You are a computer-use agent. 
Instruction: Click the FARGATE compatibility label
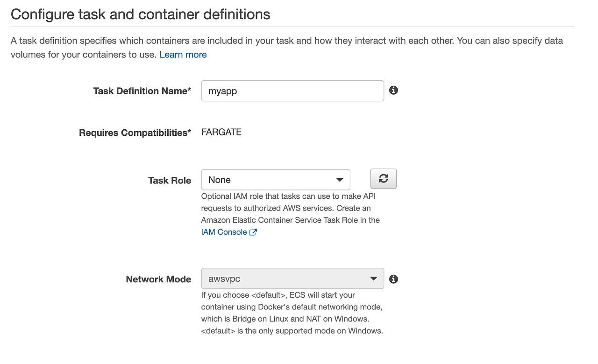[x=221, y=132]
